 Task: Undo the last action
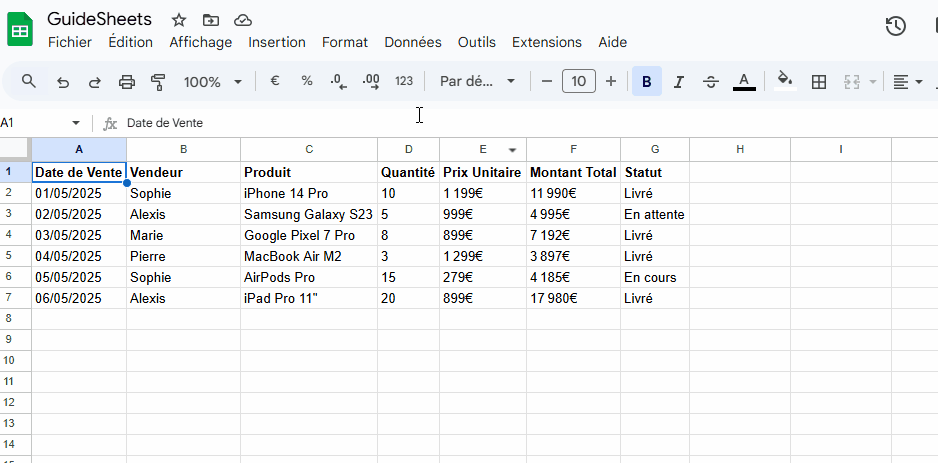click(63, 82)
